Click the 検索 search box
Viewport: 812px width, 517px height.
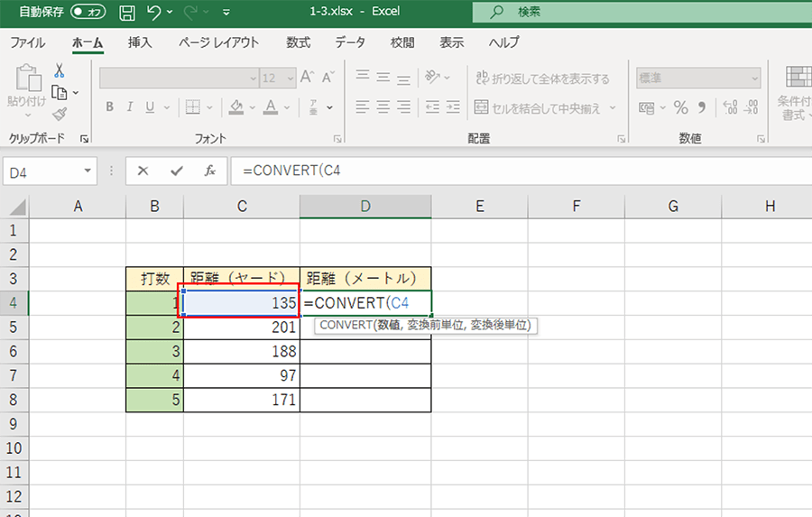(642, 12)
